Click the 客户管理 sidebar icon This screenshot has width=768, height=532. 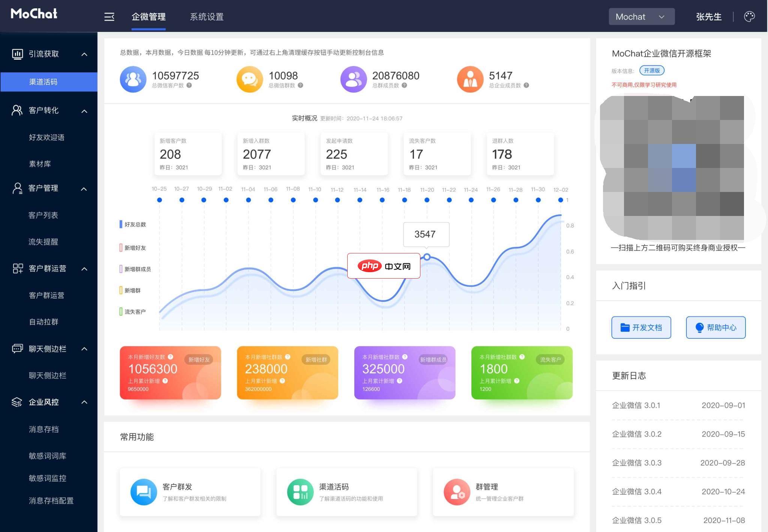tap(16, 189)
